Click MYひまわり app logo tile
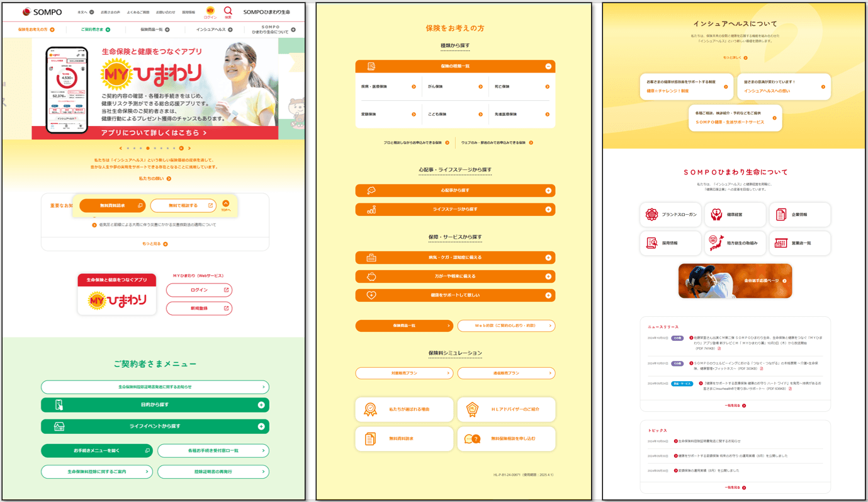Screen dimensions: 868x502 point(116,294)
